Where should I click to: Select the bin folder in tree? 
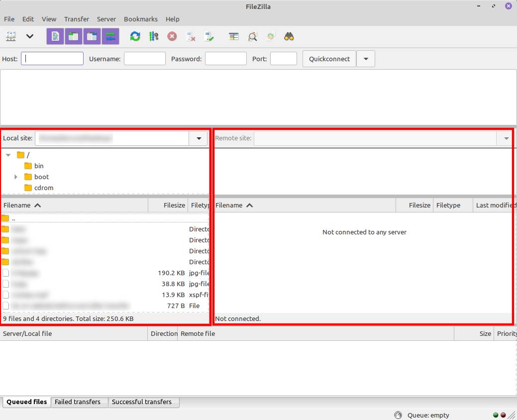(34, 166)
